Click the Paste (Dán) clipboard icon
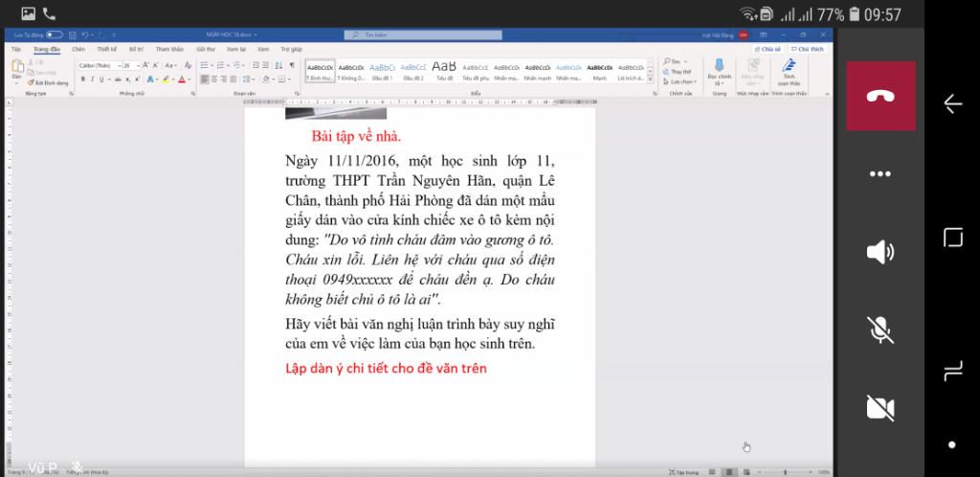The height and width of the screenshot is (477, 980). [17, 66]
